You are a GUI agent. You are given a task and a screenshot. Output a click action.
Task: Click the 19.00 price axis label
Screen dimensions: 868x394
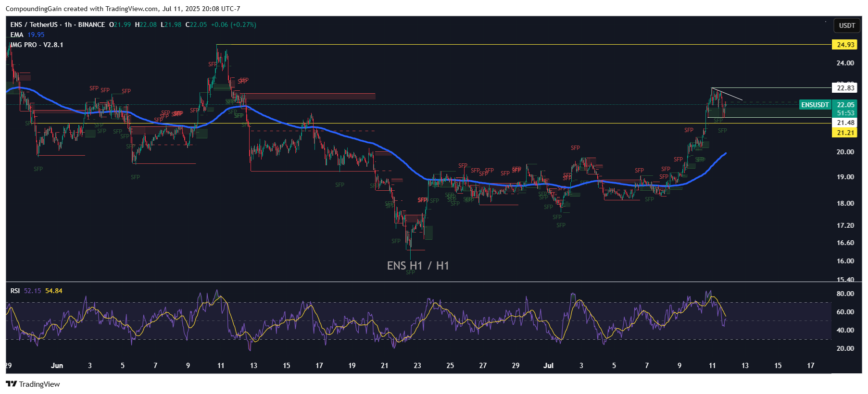tap(845, 177)
